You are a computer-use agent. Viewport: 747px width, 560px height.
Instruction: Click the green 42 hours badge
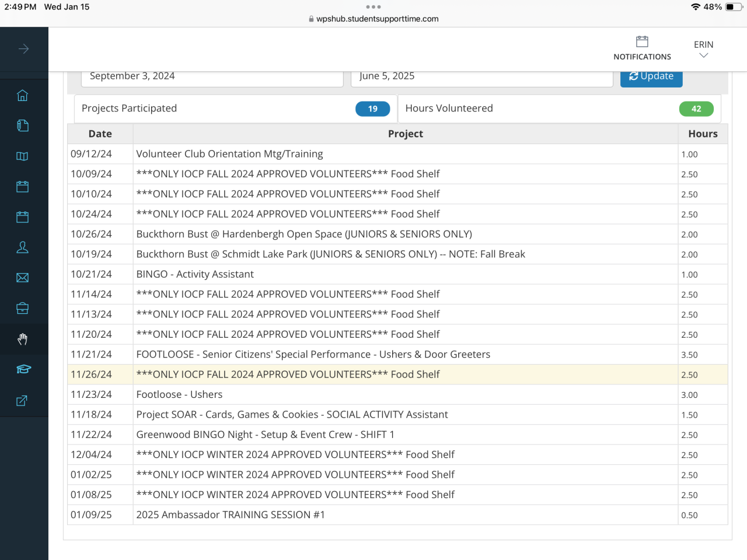click(696, 108)
